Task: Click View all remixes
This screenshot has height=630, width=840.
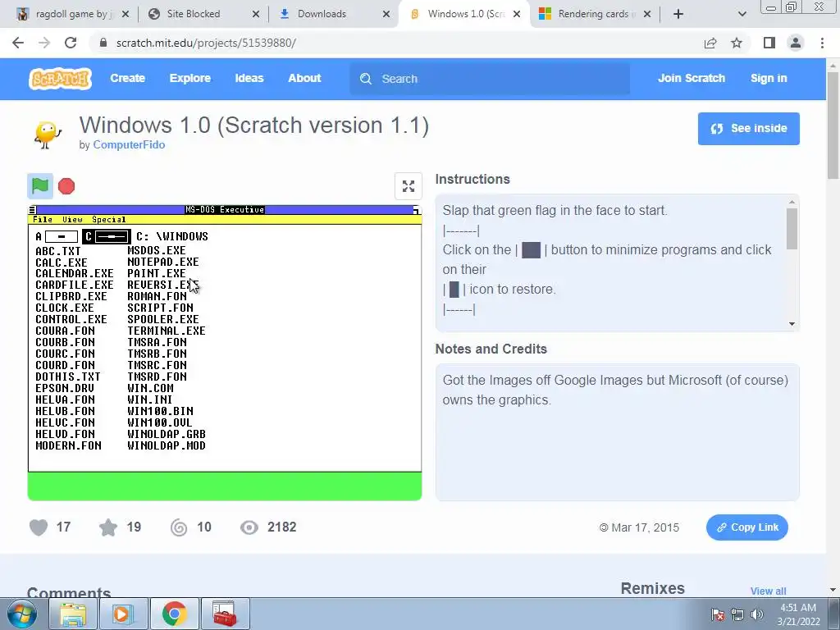Action: pos(768,591)
